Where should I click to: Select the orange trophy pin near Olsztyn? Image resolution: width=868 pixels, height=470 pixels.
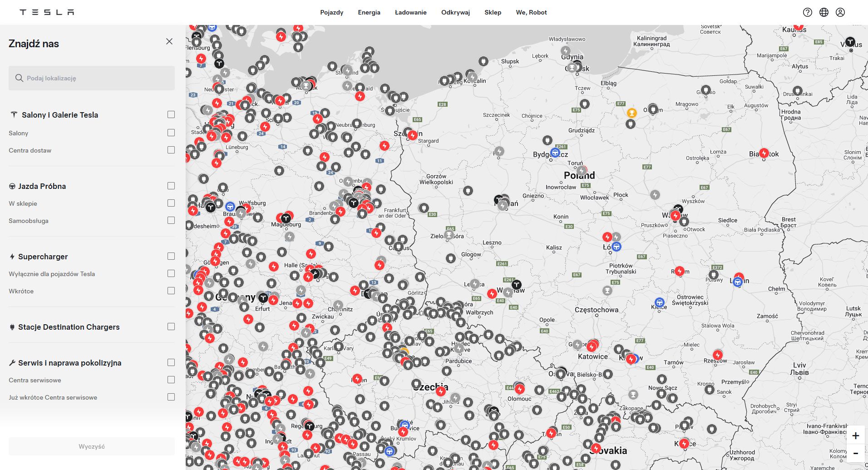click(631, 113)
